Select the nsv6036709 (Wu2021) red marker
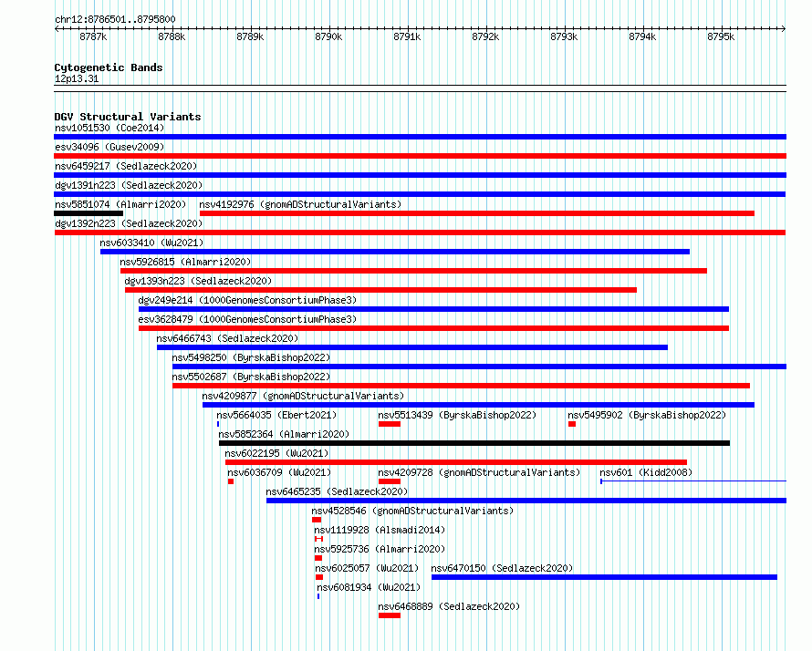 [x=231, y=481]
